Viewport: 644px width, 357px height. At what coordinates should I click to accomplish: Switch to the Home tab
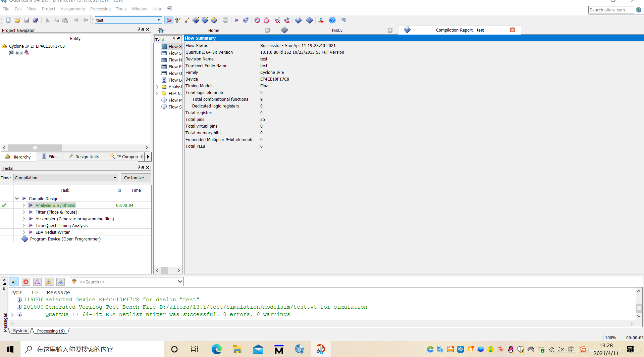[x=214, y=30]
